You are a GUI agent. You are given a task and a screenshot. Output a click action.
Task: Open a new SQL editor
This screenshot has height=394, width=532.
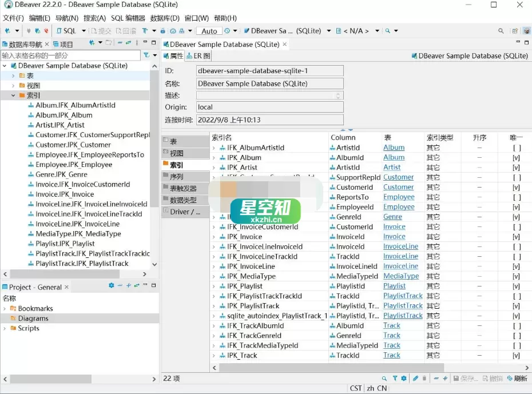[66, 31]
